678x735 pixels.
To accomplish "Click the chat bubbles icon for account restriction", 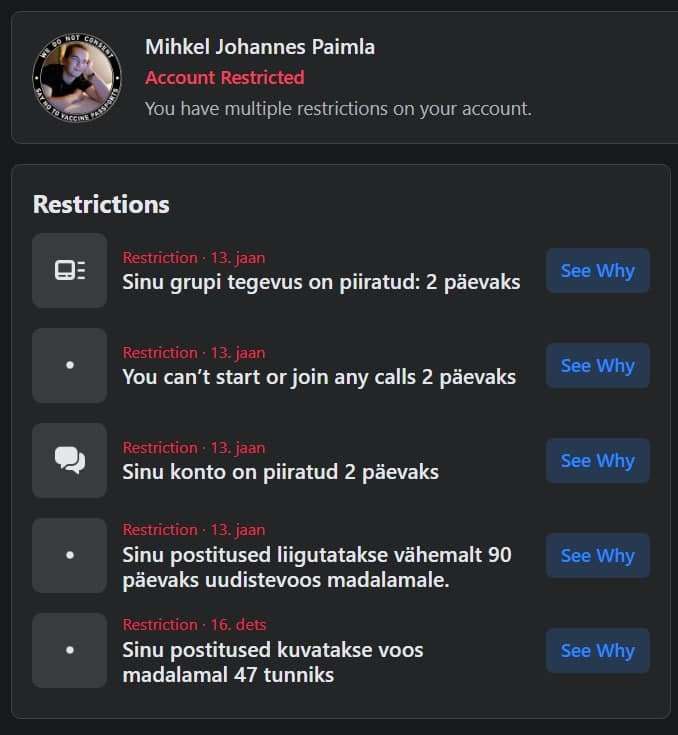I will click(69, 460).
